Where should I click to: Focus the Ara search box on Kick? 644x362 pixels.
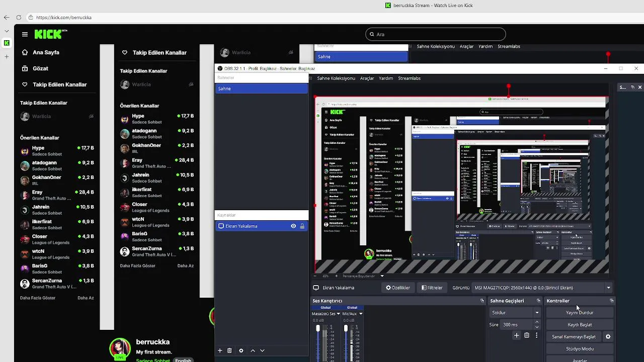coord(436,34)
